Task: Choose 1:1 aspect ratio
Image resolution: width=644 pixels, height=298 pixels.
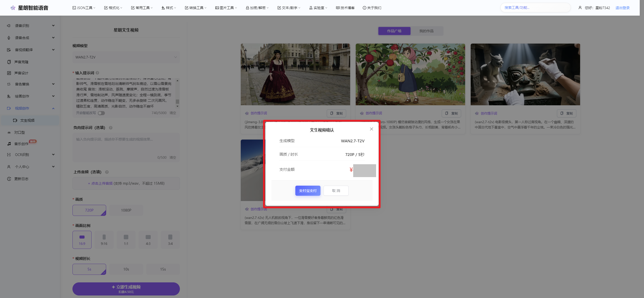Action: click(x=126, y=240)
